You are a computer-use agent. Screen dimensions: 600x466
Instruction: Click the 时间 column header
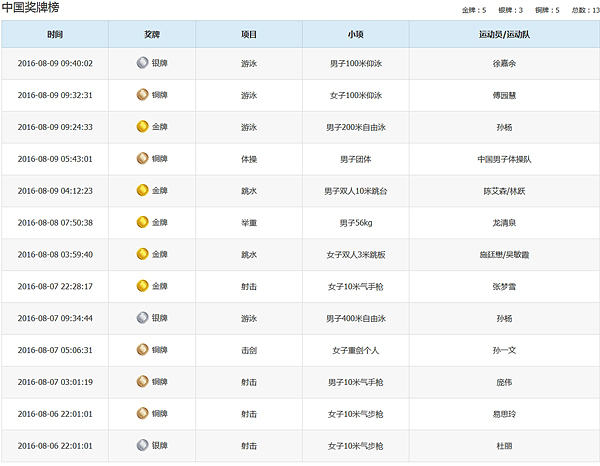(55, 34)
